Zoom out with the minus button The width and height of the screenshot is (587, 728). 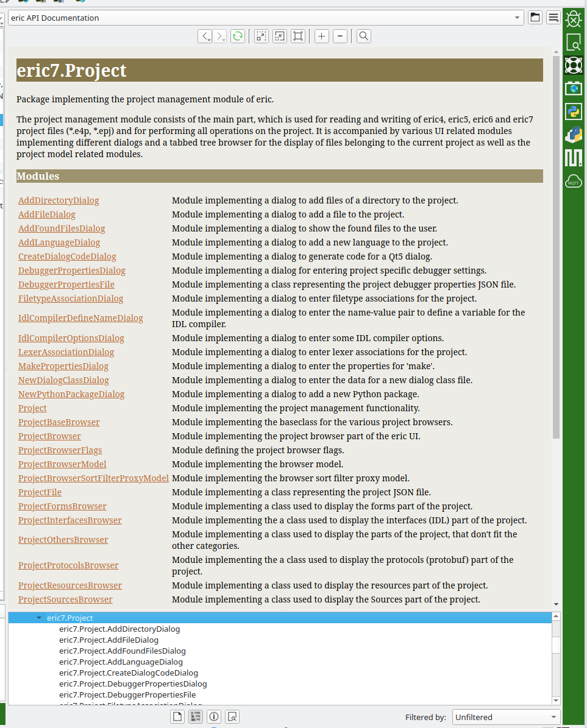click(340, 37)
